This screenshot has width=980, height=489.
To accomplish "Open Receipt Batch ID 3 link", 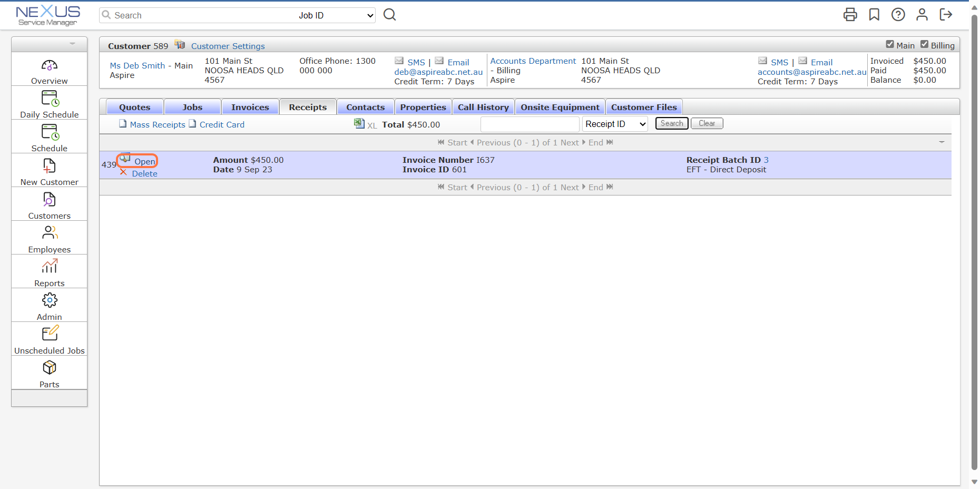I will point(766,160).
